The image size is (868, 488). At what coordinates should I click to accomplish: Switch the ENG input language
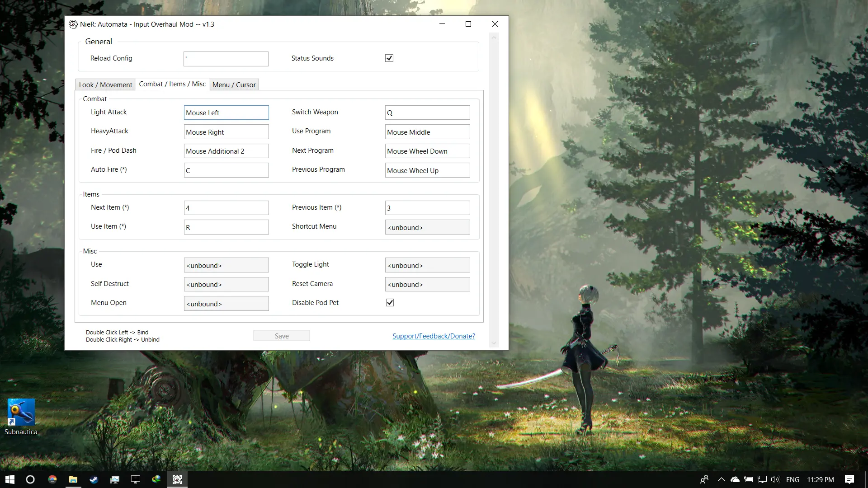pyautogui.click(x=793, y=479)
